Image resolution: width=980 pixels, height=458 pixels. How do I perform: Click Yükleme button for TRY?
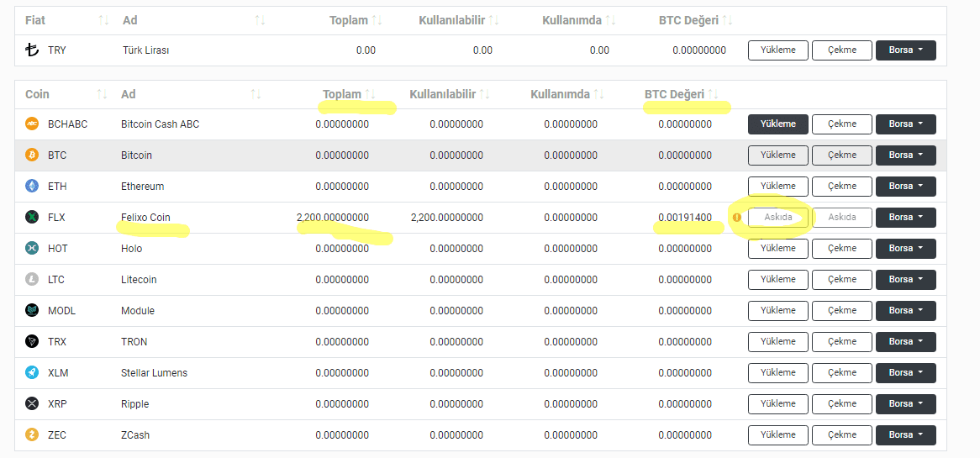778,50
